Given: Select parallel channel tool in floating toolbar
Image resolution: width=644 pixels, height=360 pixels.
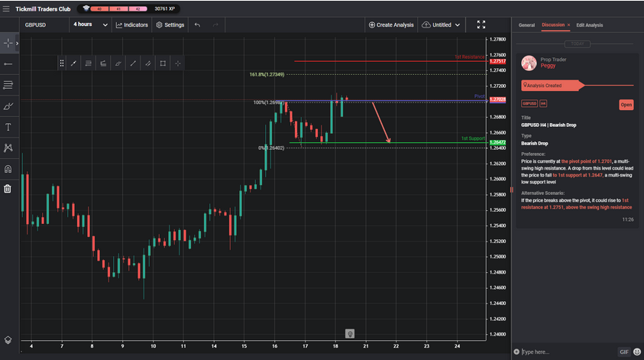Looking at the screenshot, I should (148, 63).
